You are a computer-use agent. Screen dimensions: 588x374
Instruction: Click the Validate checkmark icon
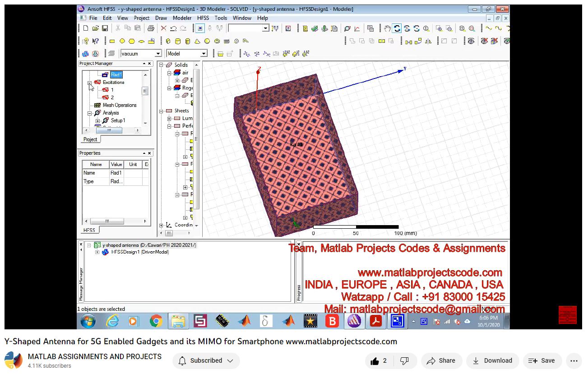[x=315, y=28]
